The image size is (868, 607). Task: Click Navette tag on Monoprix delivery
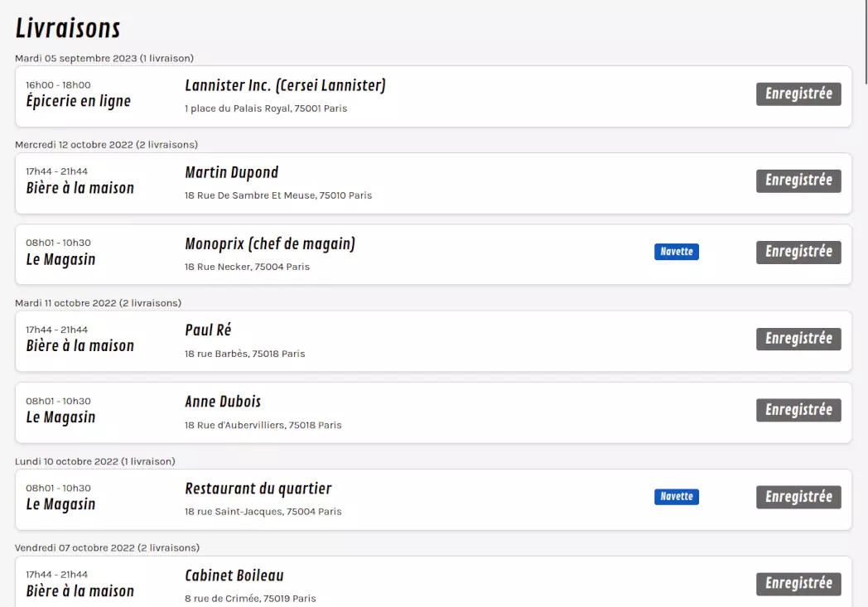tap(676, 252)
